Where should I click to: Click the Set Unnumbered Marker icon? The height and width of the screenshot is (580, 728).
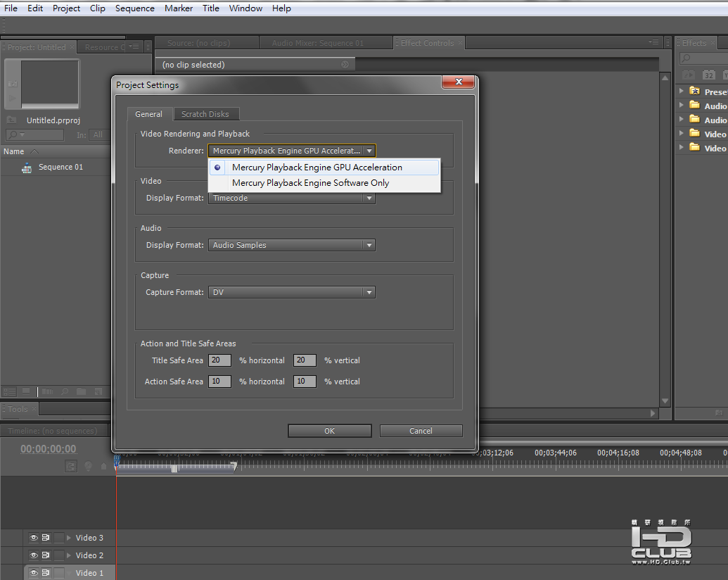tap(103, 466)
